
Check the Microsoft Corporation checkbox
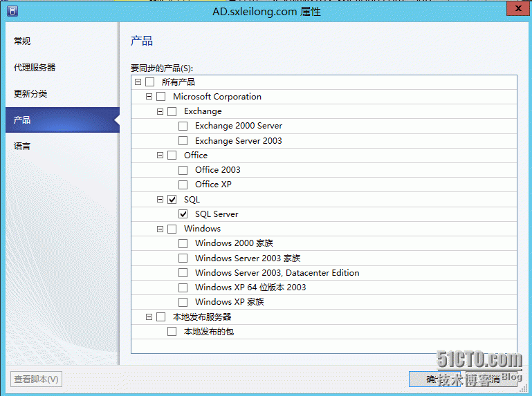160,97
